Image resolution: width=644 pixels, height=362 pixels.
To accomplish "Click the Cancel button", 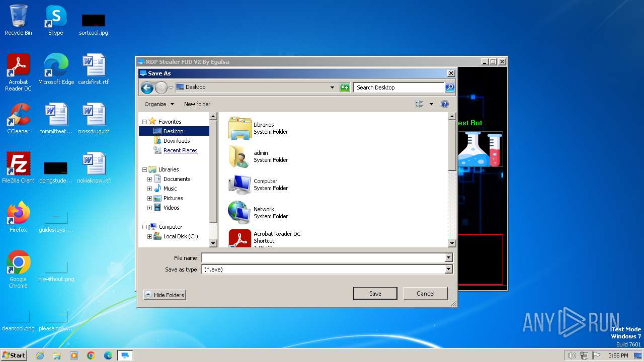I will coord(425,294).
